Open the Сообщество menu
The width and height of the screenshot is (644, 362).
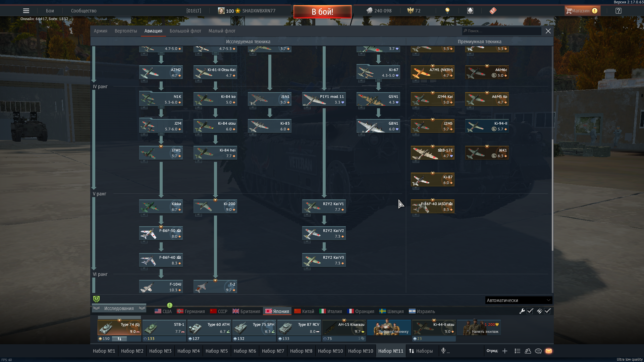point(84,11)
